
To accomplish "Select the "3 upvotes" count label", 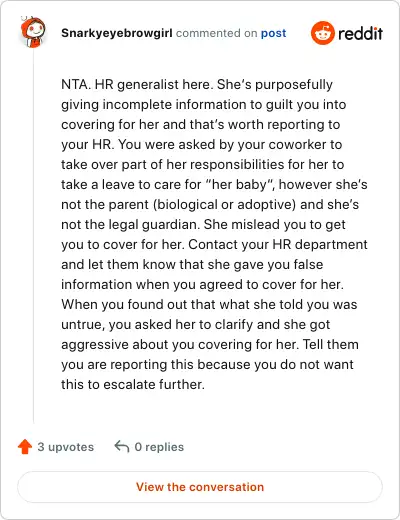I will coord(66,447).
